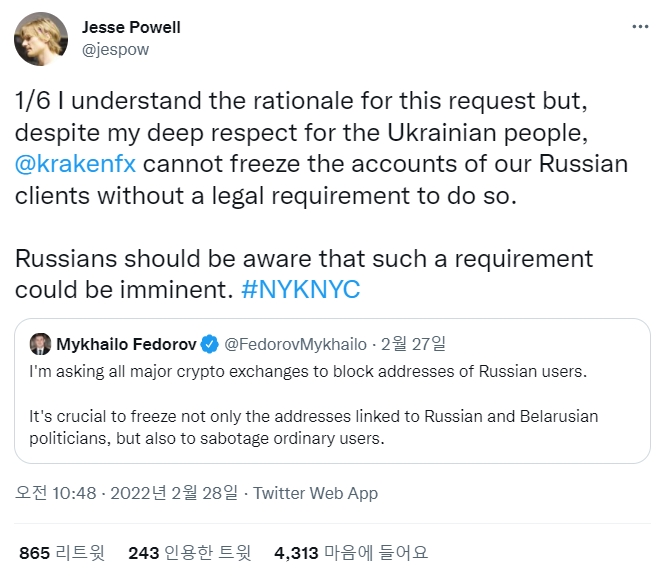This screenshot has width=665, height=577.
Task: View the 243 인용한 트윗 list
Action: coord(189,551)
